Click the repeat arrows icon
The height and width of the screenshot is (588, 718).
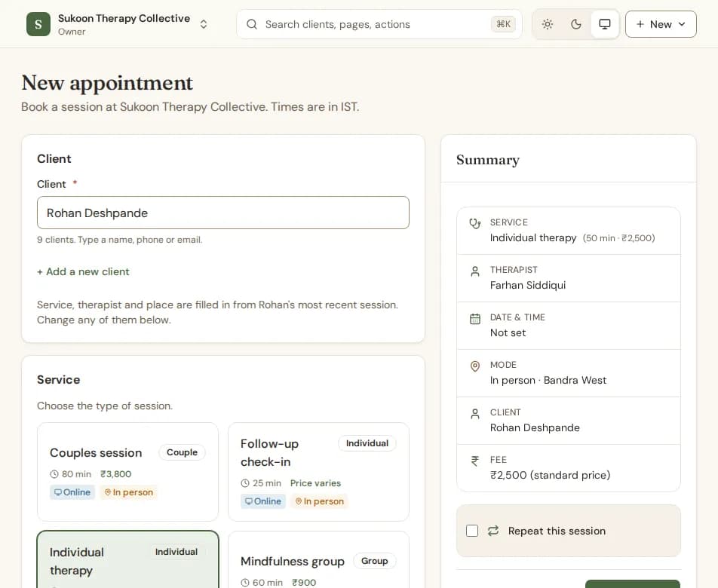click(x=493, y=531)
